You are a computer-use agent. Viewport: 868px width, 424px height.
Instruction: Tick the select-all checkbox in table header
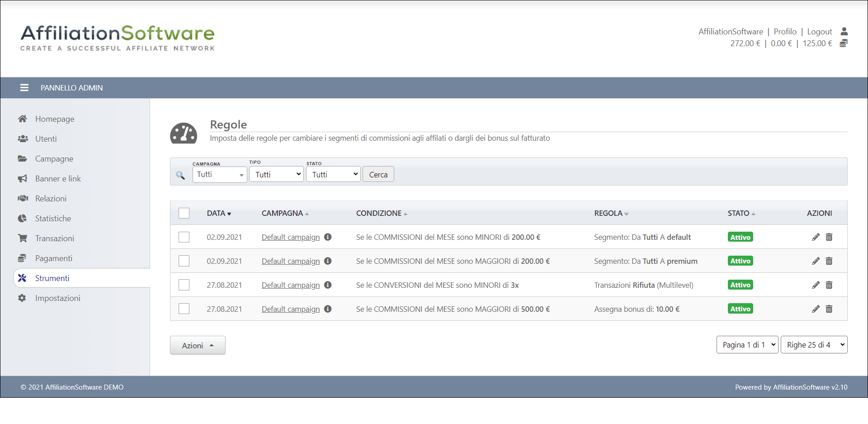pyautogui.click(x=184, y=213)
